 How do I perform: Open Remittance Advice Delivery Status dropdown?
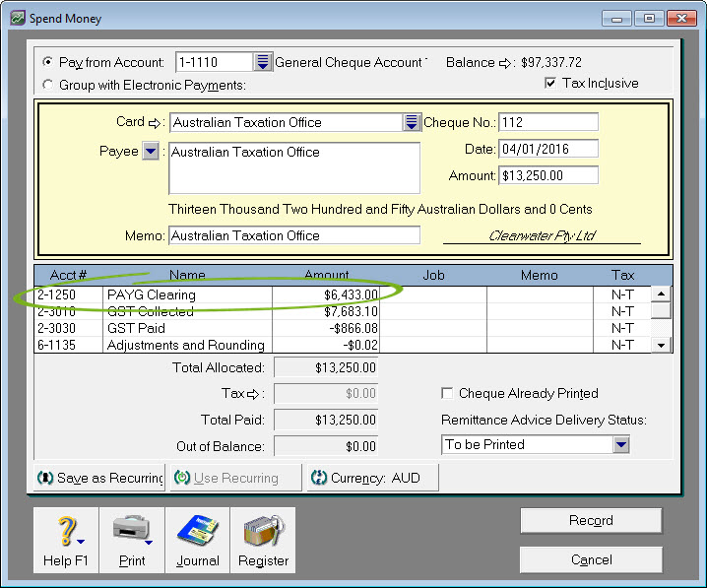click(x=620, y=445)
